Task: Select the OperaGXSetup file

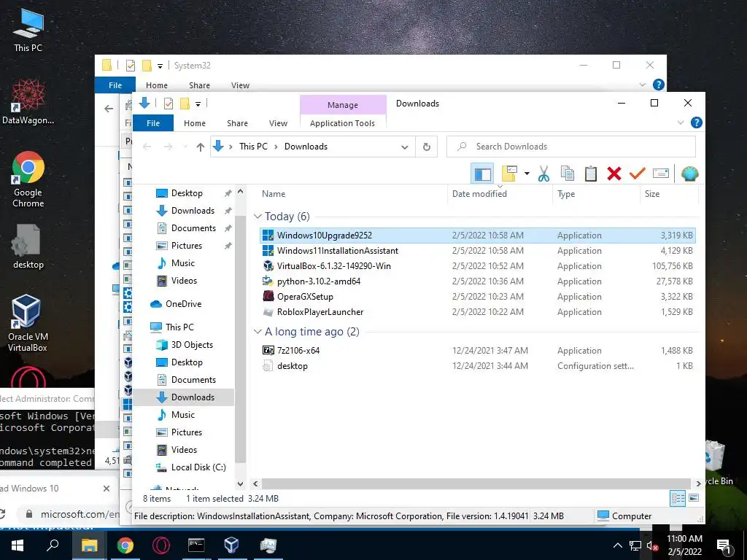Action: point(477,297)
